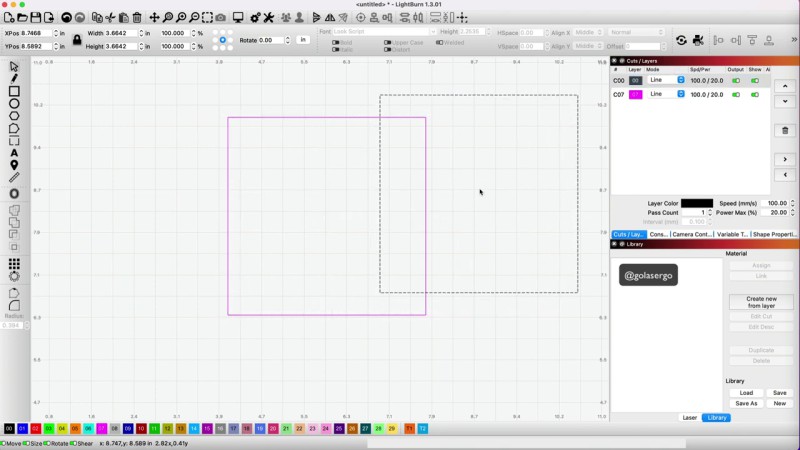Image resolution: width=800 pixels, height=450 pixels.
Task: Select the Text creation tool
Action: [x=14, y=153]
